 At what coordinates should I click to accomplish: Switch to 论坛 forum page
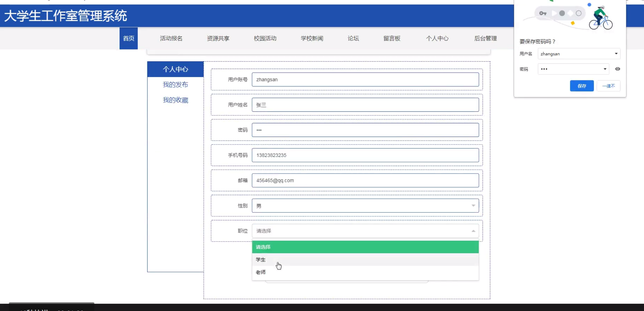pos(353,38)
